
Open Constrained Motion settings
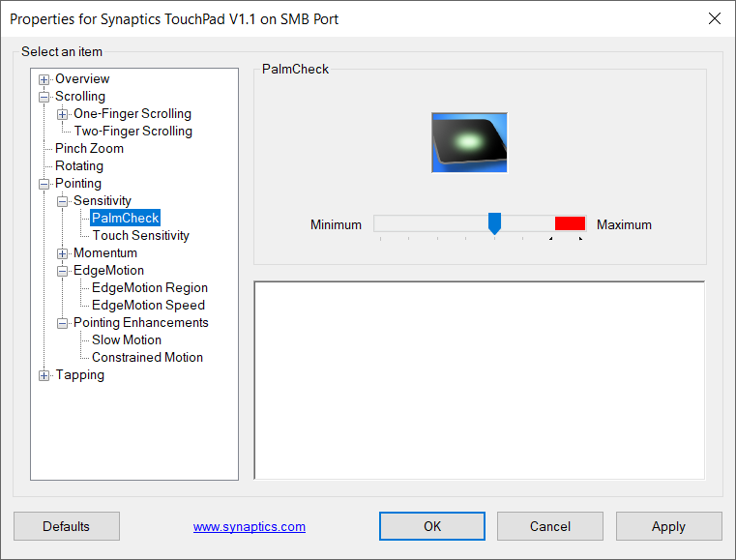(x=147, y=357)
